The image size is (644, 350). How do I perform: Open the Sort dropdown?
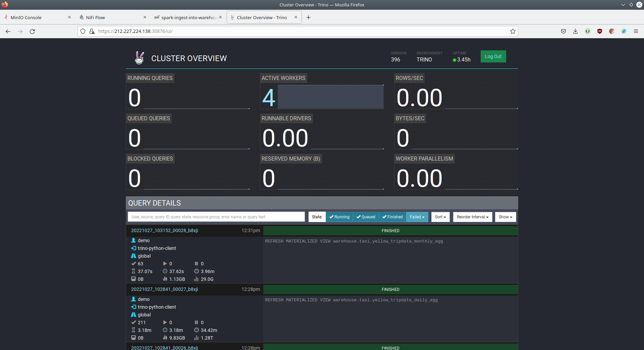(x=440, y=217)
